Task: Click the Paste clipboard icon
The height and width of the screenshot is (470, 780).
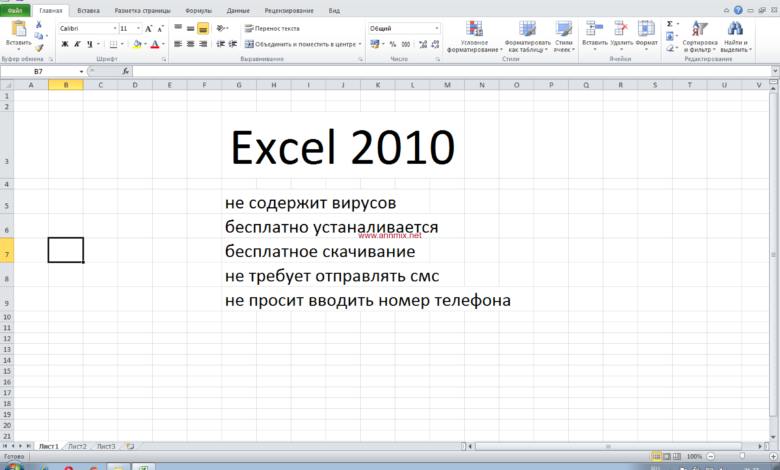Action: pos(18,28)
